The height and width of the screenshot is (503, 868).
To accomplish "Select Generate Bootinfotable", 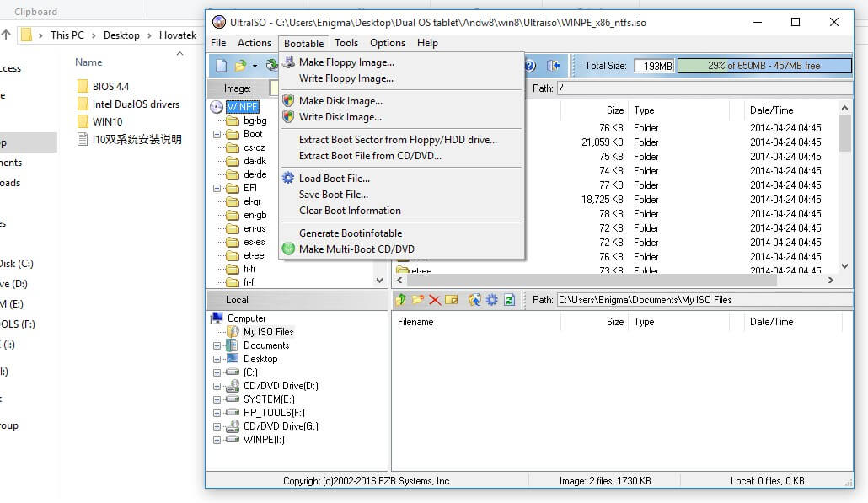I will point(350,233).
